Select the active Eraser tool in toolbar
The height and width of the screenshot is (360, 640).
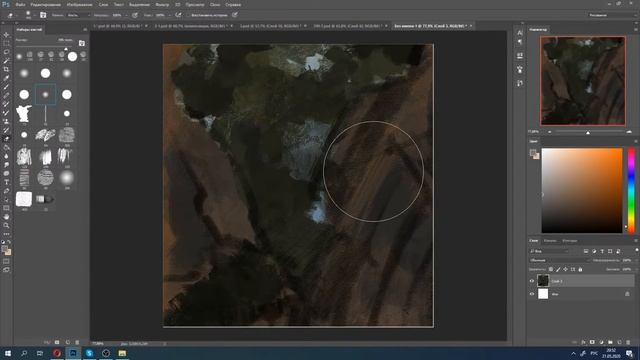tap(6, 139)
